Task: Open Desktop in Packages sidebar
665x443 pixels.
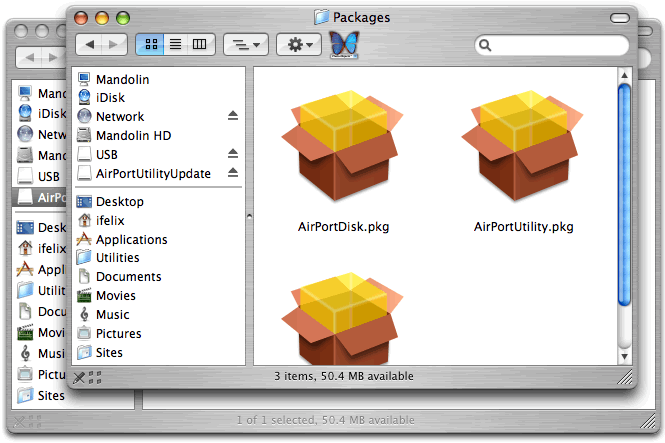Action: (x=158, y=201)
